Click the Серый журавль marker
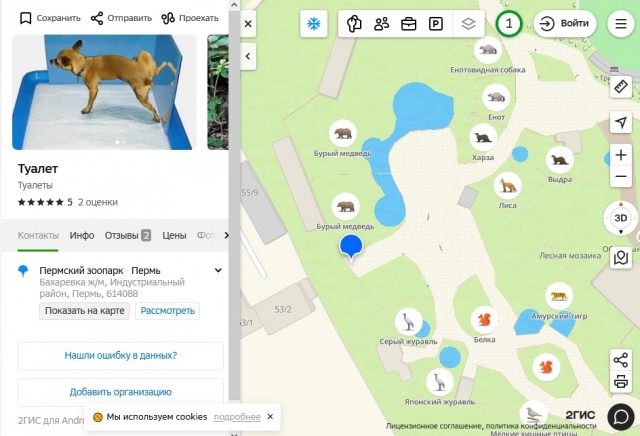This screenshot has height=436, width=640. (408, 321)
